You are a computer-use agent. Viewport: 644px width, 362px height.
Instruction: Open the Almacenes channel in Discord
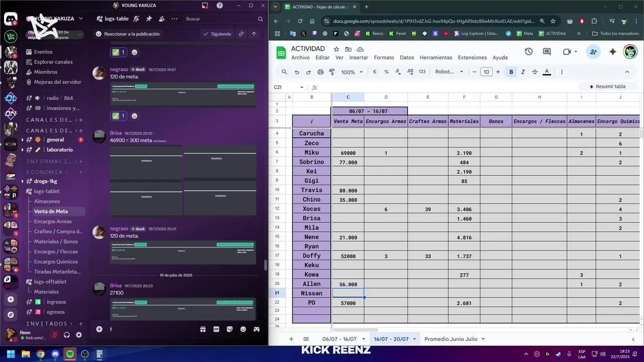(x=47, y=201)
